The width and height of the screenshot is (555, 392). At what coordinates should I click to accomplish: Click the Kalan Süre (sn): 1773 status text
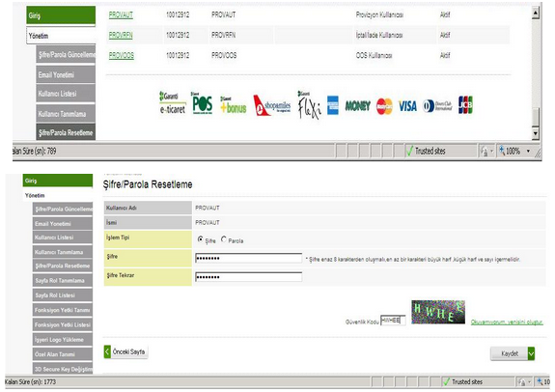pyautogui.click(x=31, y=381)
